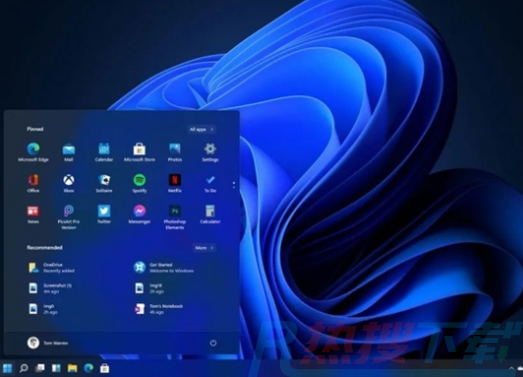Click the More button beside Recommended
Screen dimensions: 523x377
tap(204, 248)
